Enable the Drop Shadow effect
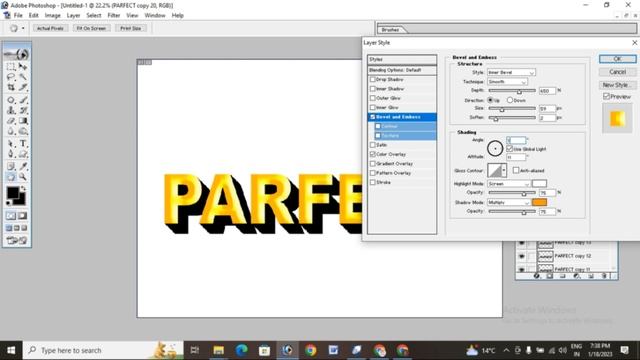Viewport: 640px width, 360px height. [372, 80]
